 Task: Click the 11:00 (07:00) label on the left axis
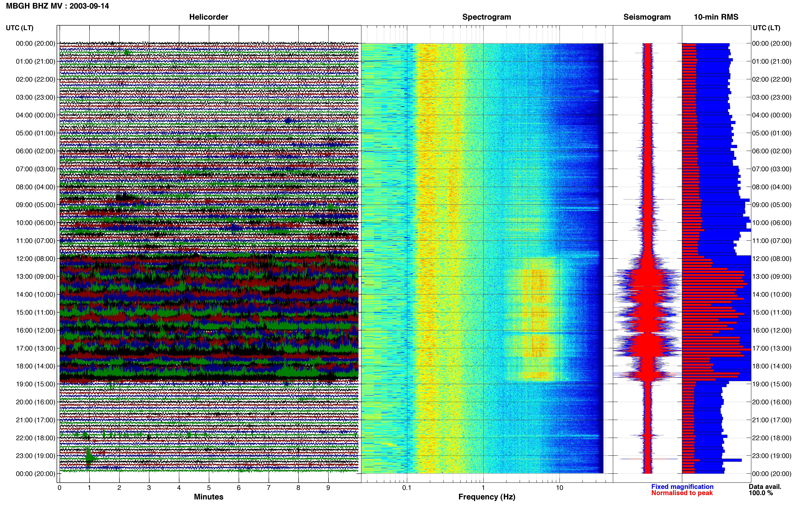tap(36, 240)
